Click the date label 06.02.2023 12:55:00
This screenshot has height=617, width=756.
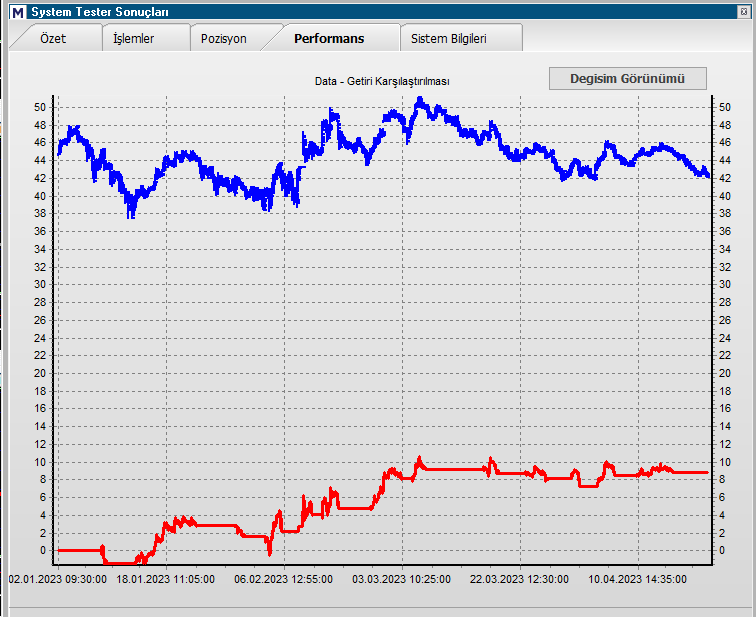click(x=284, y=579)
